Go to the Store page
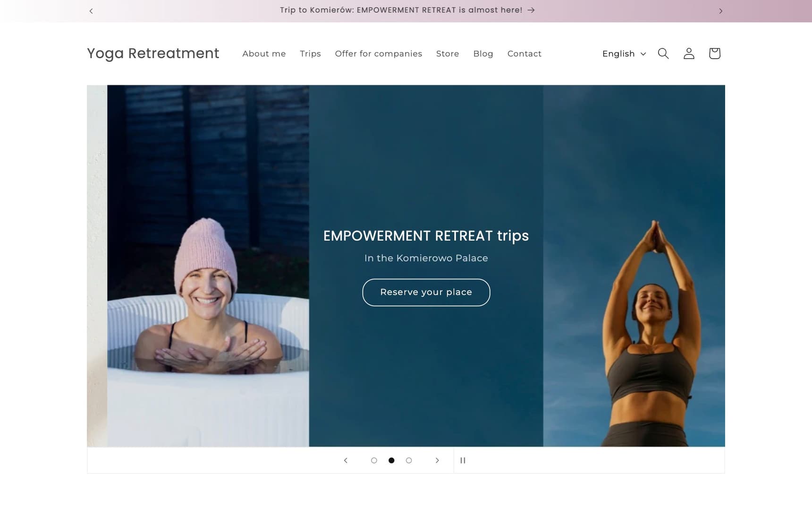This screenshot has width=812, height=508. tap(448, 54)
